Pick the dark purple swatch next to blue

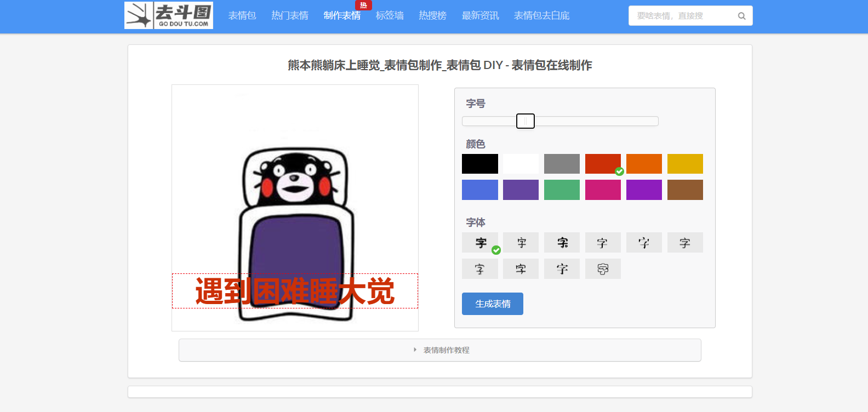click(521, 190)
